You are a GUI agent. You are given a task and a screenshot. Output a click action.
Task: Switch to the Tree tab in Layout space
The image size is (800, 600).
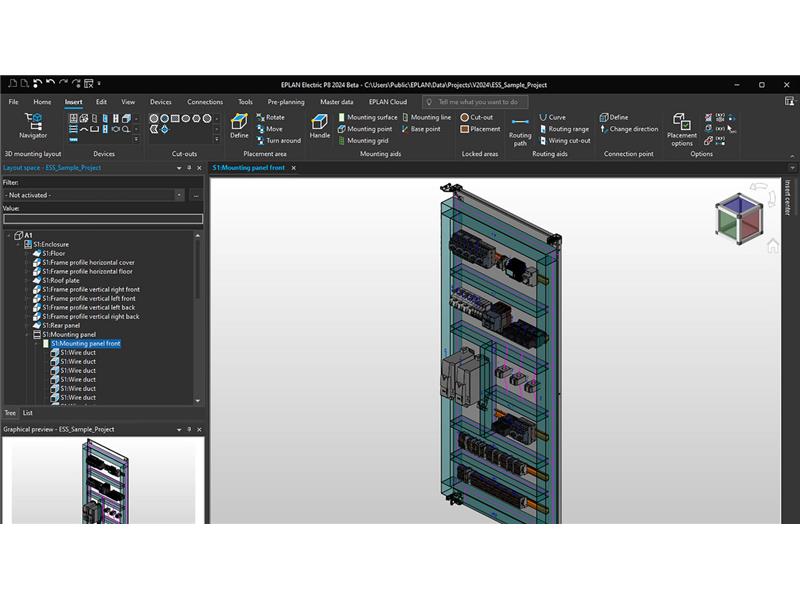click(x=10, y=413)
